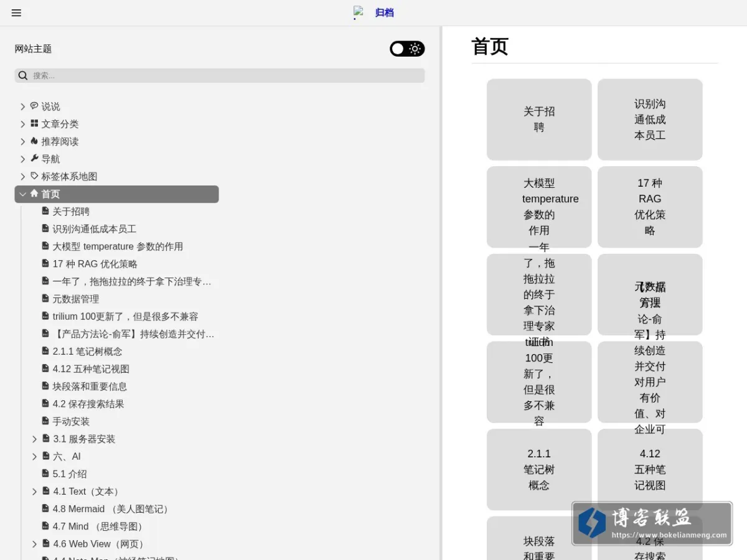Open the 4.12 五种笔记视图 card

click(650, 469)
